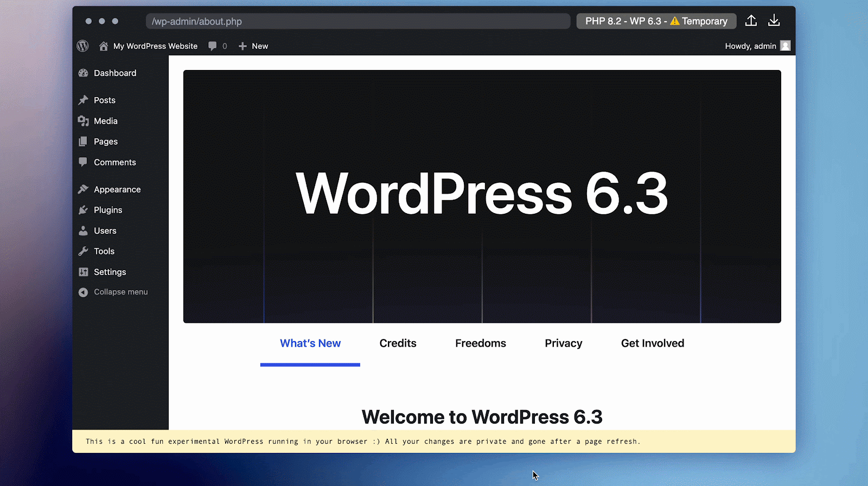Click the New link in admin bar
868x486 pixels.
pyautogui.click(x=260, y=46)
